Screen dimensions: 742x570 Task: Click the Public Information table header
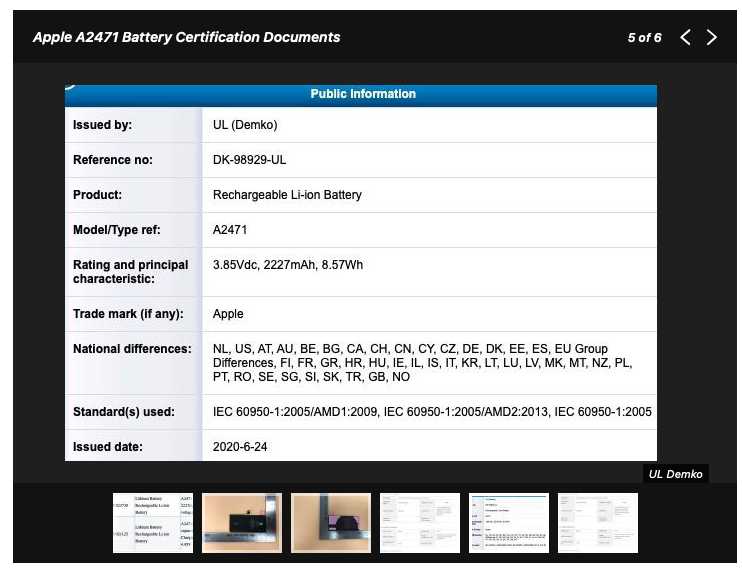click(361, 94)
